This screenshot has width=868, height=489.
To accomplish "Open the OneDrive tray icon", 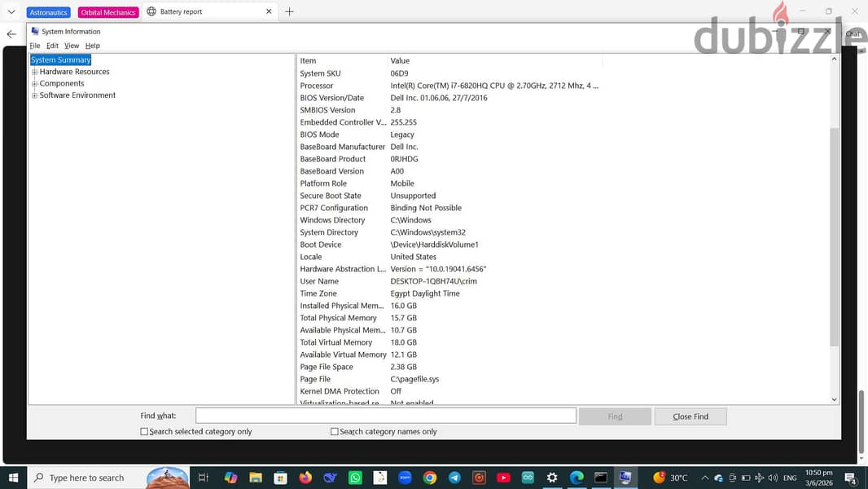I will pyautogui.click(x=718, y=478).
